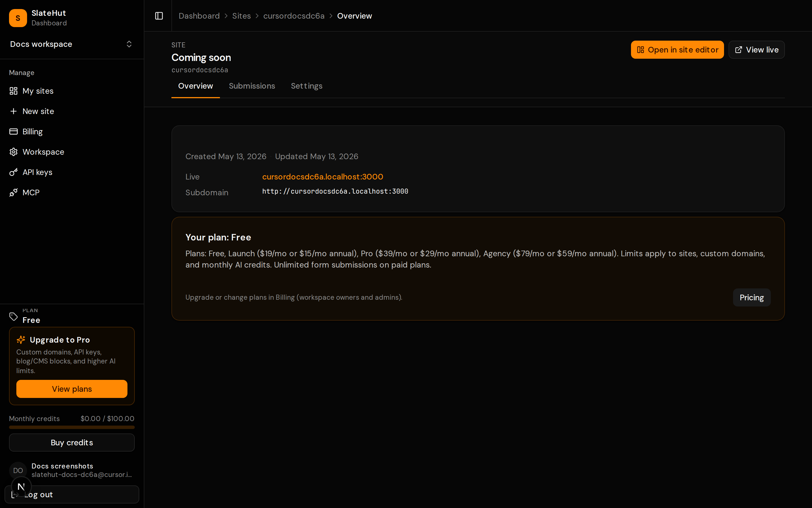Viewport: 812px width, 508px height.
Task: Click the View plans button
Action: coord(72,389)
